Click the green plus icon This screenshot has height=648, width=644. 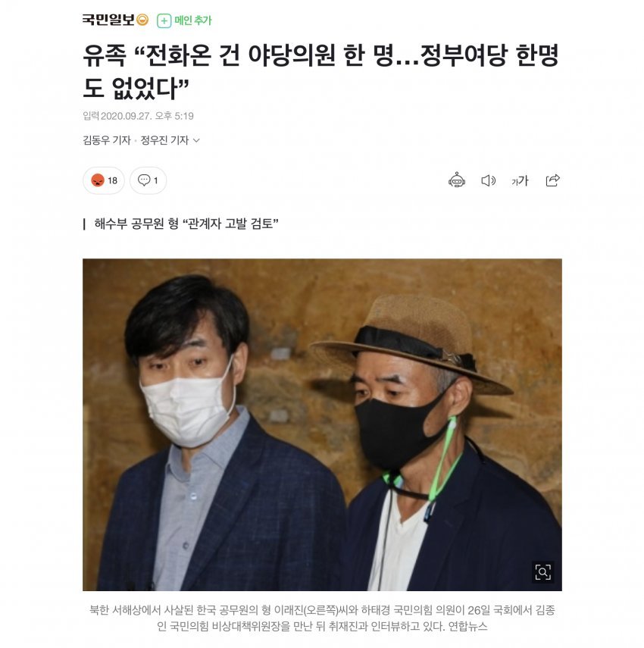[x=164, y=20]
